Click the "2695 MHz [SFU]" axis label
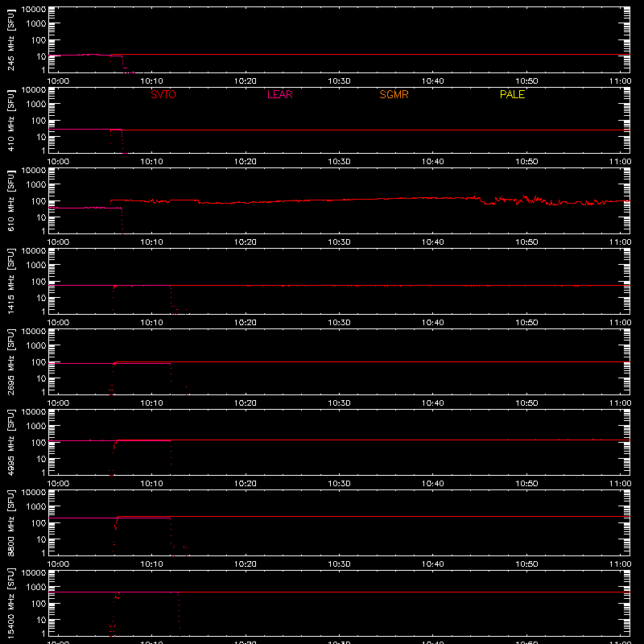 coord(11,361)
